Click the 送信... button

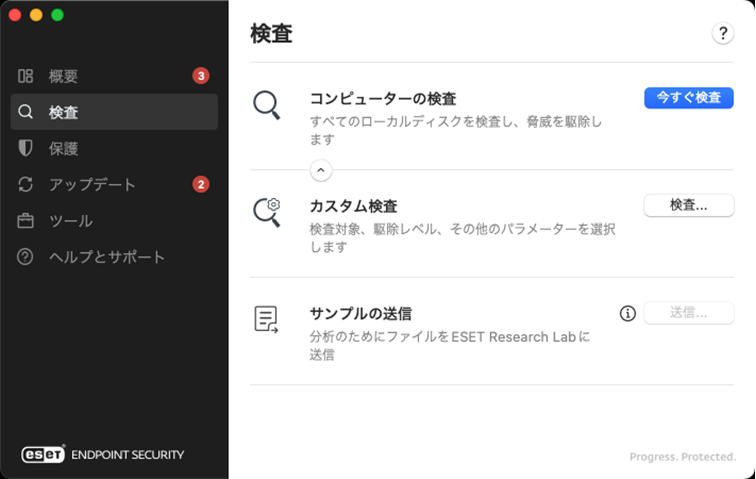pos(688,313)
